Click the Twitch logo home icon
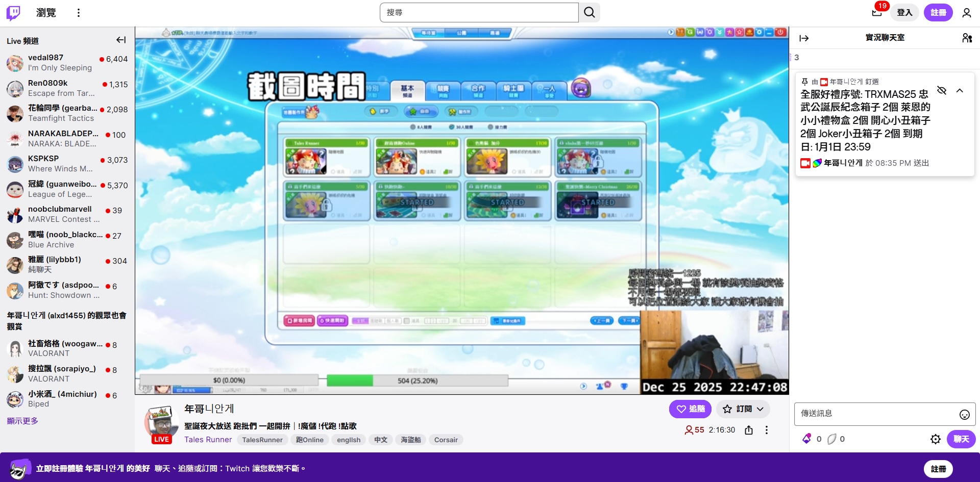Screen dimensions: 980x482 (13, 13)
